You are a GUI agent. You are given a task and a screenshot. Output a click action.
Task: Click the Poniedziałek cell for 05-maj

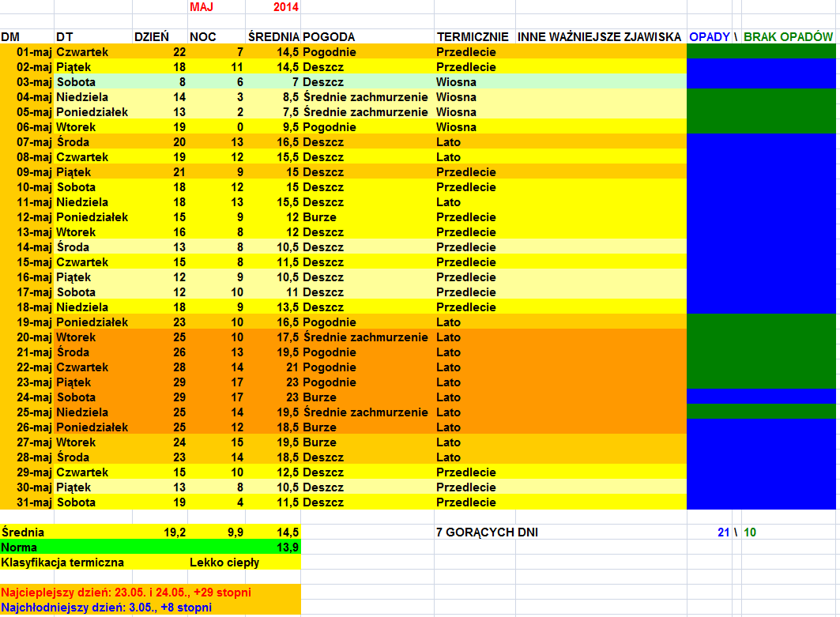92,112
